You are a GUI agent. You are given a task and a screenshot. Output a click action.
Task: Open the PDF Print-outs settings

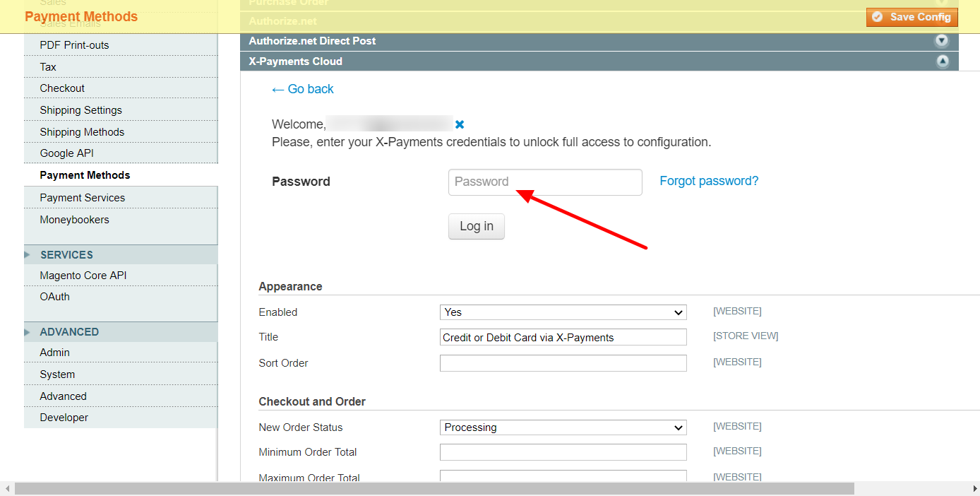coord(121,45)
